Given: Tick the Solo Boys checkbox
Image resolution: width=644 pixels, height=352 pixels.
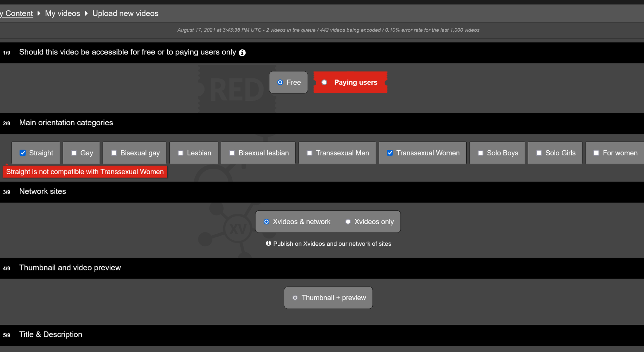Looking at the screenshot, I should point(480,153).
